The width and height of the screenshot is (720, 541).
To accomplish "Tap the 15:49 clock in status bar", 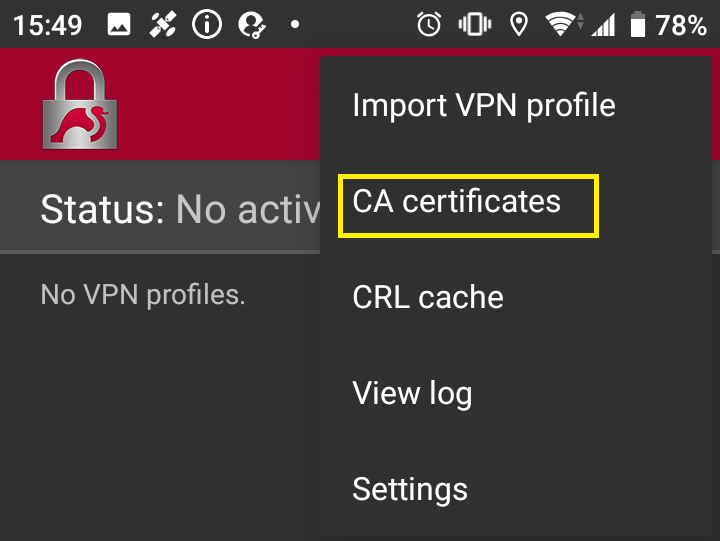I will (x=50, y=25).
